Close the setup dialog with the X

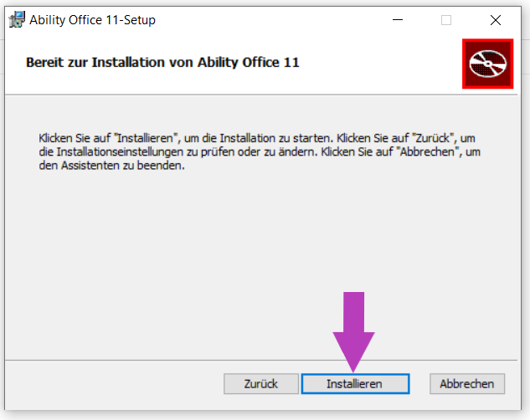pyautogui.click(x=496, y=20)
